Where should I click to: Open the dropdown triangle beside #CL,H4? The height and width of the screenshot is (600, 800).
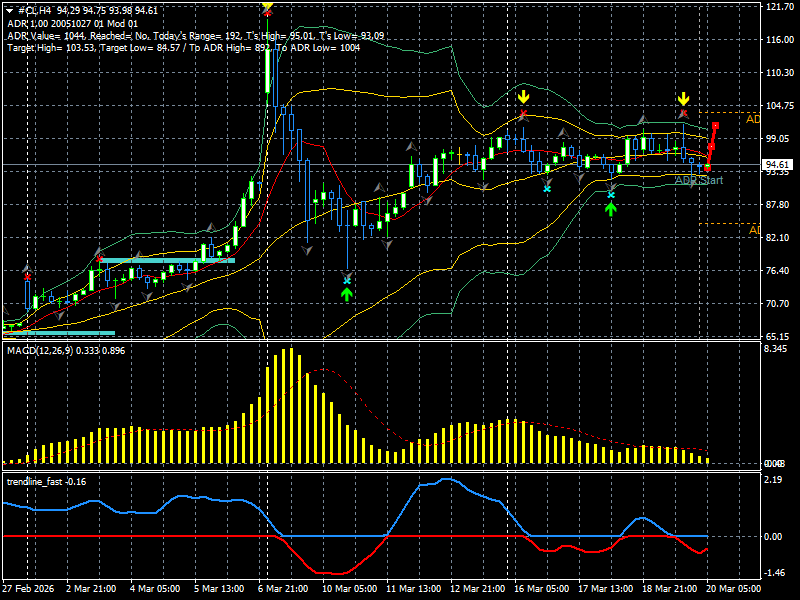[x=10, y=11]
